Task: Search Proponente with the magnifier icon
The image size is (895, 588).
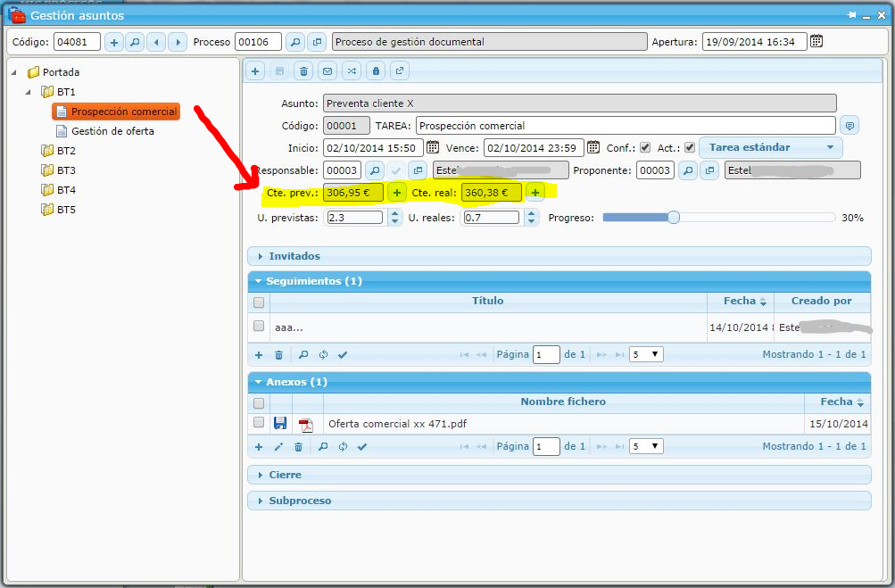Action: [688, 170]
